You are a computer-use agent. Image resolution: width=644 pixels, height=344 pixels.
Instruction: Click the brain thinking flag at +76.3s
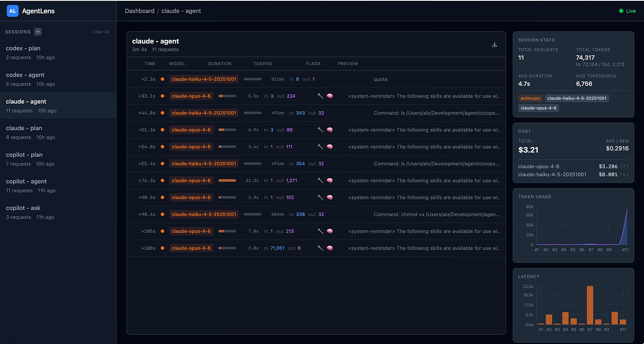click(330, 181)
